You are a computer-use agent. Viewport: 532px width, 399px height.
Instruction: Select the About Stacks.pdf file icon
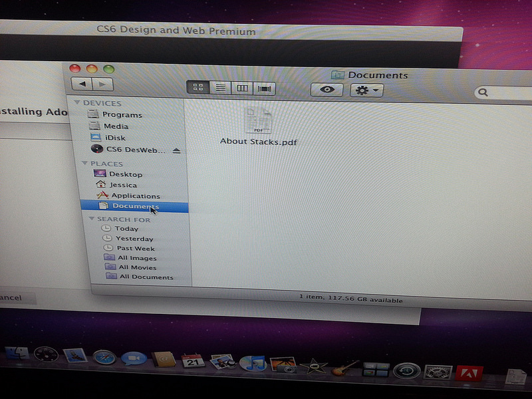(x=259, y=120)
